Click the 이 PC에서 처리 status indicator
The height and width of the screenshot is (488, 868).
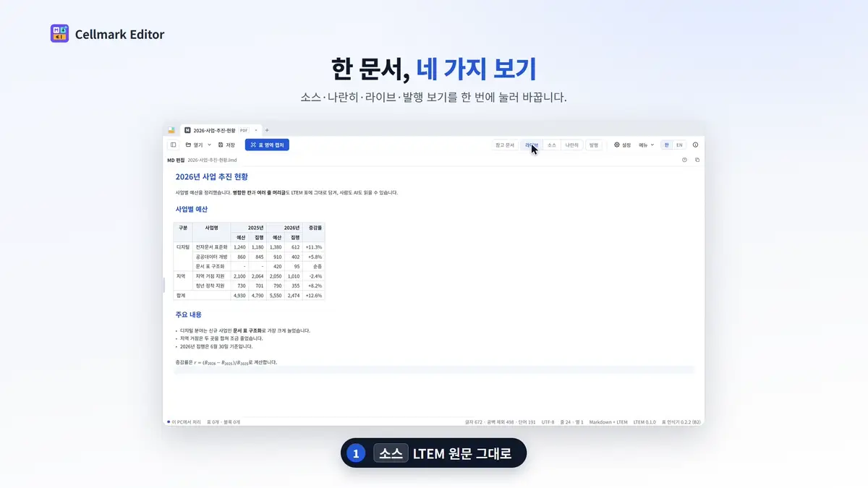tap(184, 421)
